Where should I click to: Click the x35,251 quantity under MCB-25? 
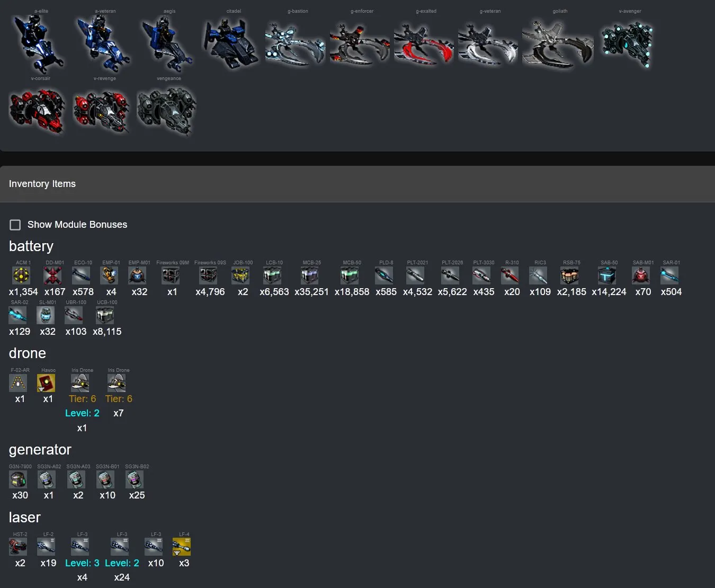pyautogui.click(x=311, y=292)
